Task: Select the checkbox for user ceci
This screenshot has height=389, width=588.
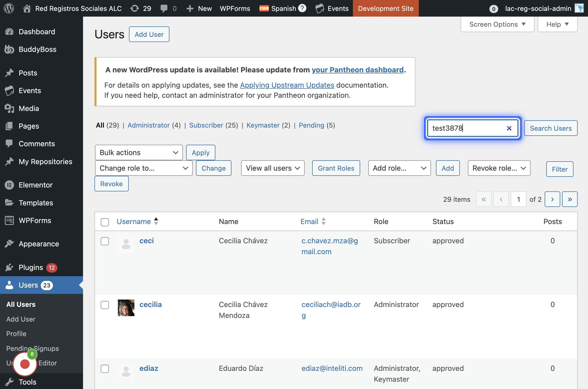Action: [x=105, y=241]
